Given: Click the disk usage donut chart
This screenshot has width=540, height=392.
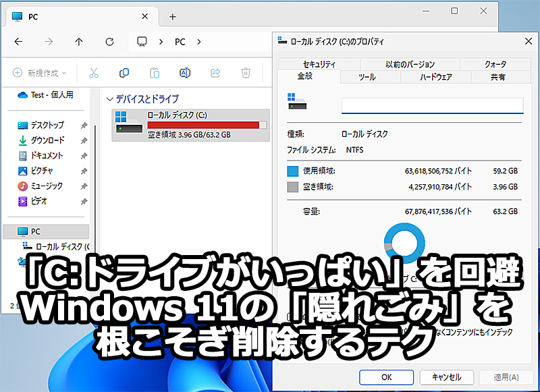Looking at the screenshot, I should pyautogui.click(x=404, y=243).
